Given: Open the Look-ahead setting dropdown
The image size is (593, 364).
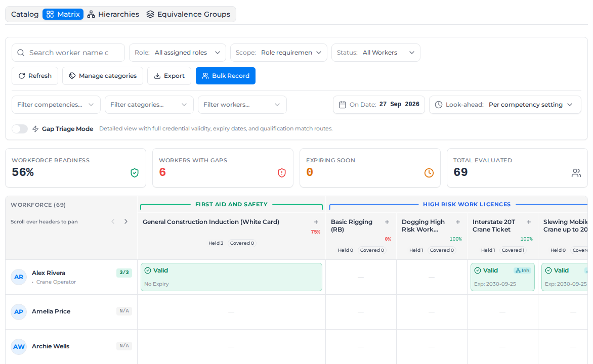Looking at the screenshot, I should click(x=505, y=105).
